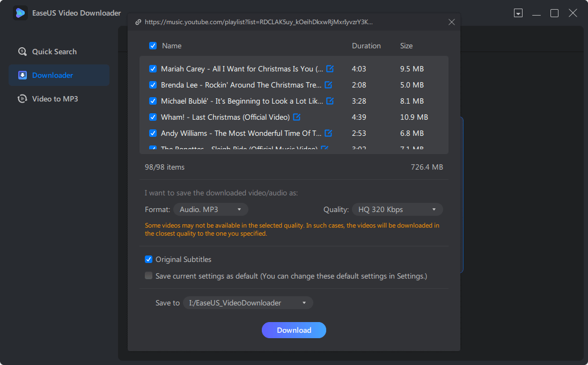Viewport: 588px width, 365px height.
Task: Rename the Andy Williams track via edit icon
Action: coord(328,133)
